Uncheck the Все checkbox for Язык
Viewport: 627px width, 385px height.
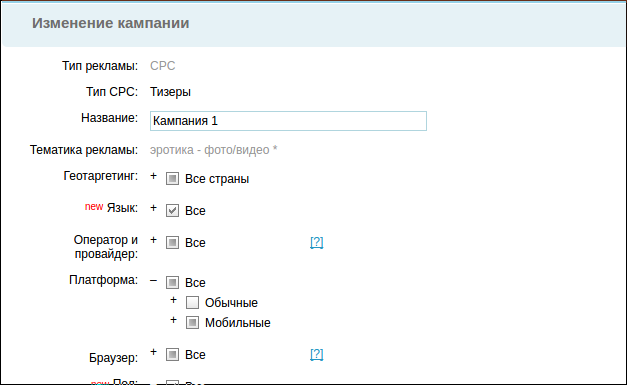click(x=172, y=211)
